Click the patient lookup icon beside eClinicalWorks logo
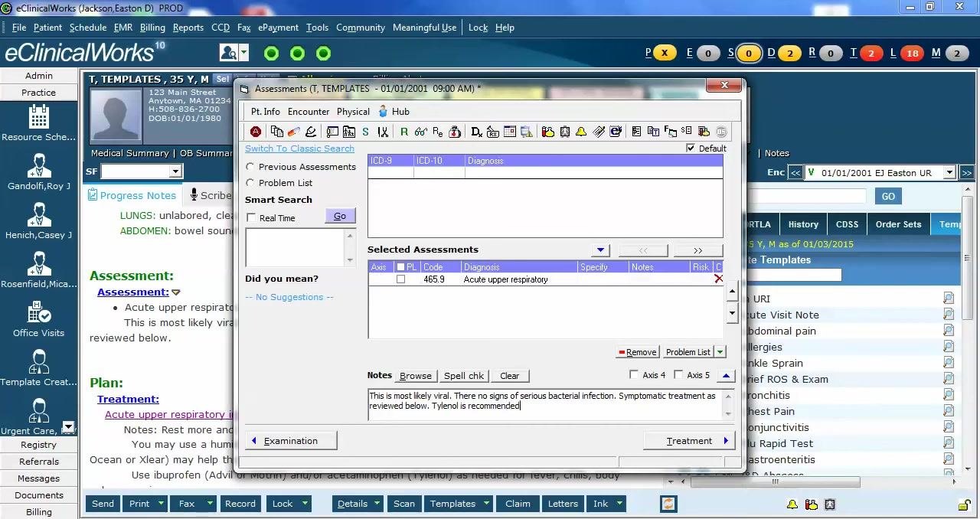 pos(228,52)
